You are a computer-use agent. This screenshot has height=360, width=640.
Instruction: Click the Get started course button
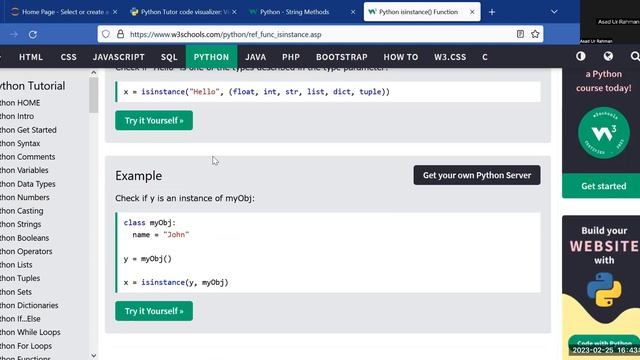pos(603,186)
